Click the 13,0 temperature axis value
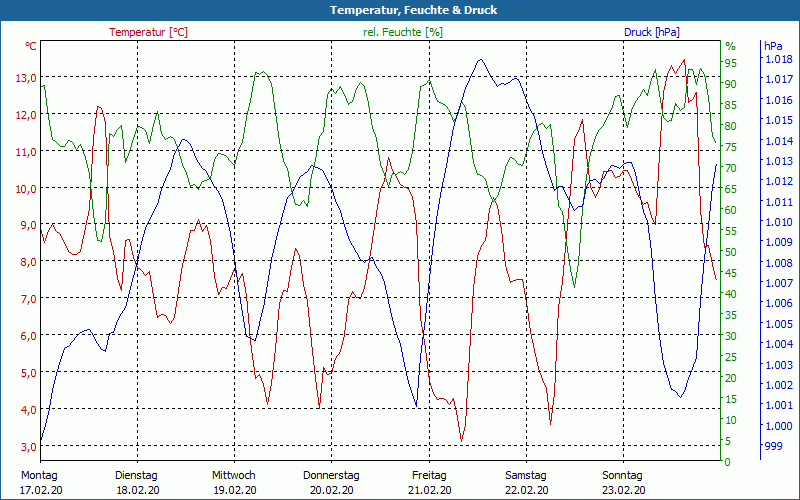The height and width of the screenshot is (500, 800). (26, 78)
